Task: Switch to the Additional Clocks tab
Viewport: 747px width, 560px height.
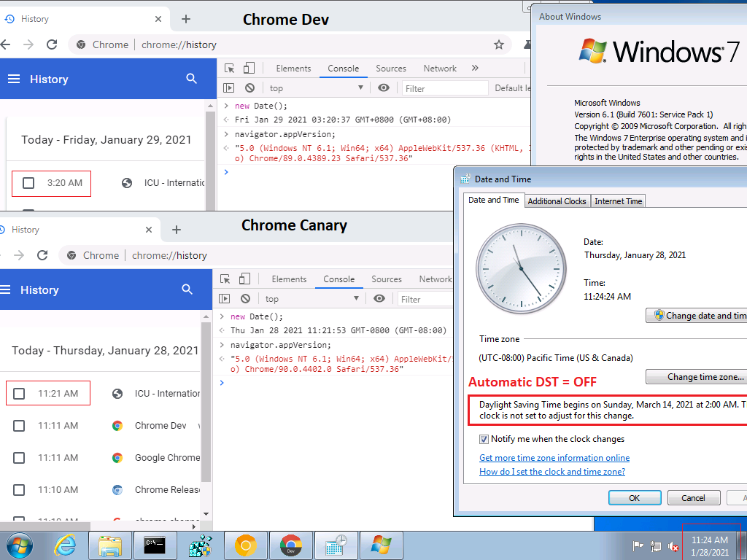Action: pos(557,201)
